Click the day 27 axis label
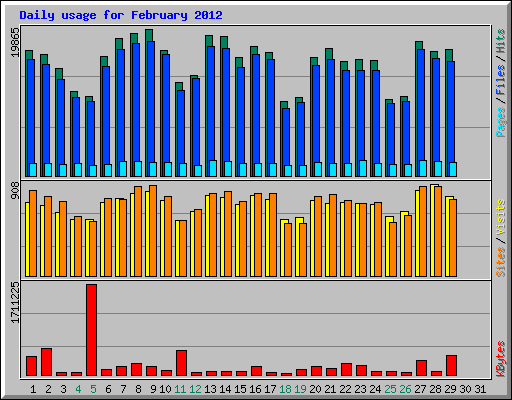 coord(420,389)
